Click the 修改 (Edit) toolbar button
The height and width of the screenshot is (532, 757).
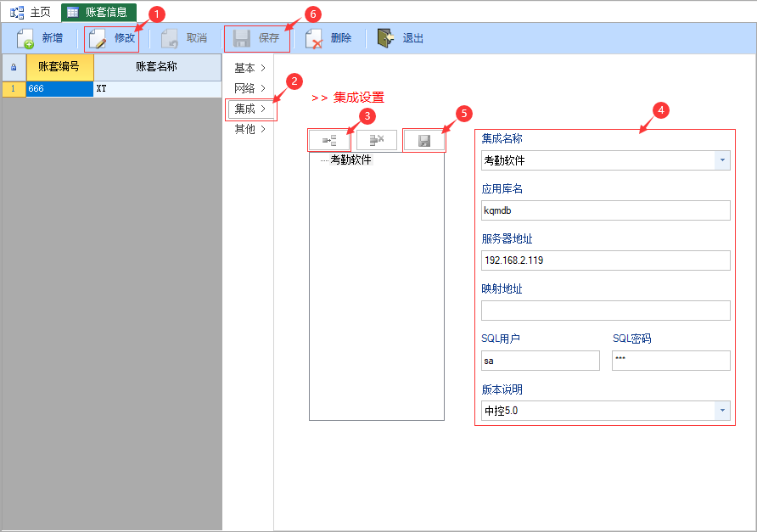(x=111, y=38)
